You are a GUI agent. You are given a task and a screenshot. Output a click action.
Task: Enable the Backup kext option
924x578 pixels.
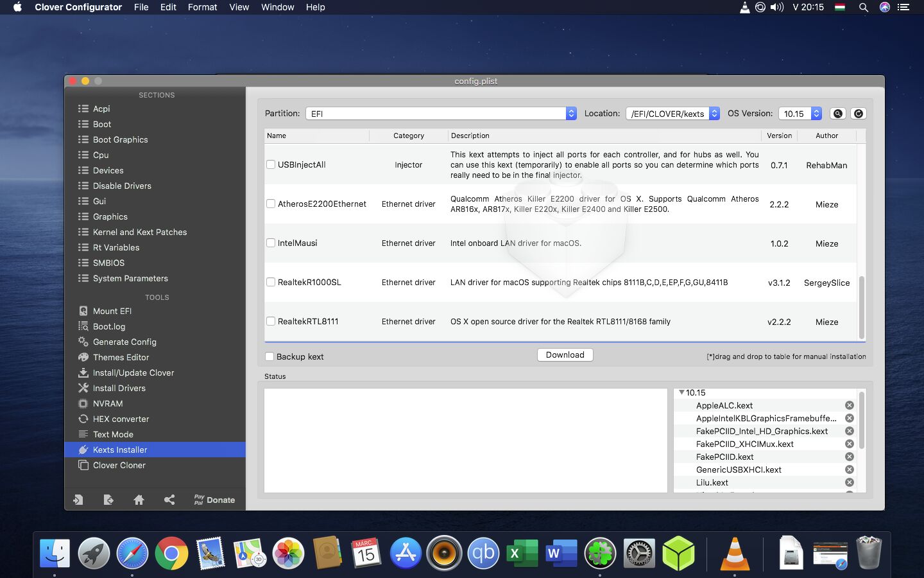[269, 356]
